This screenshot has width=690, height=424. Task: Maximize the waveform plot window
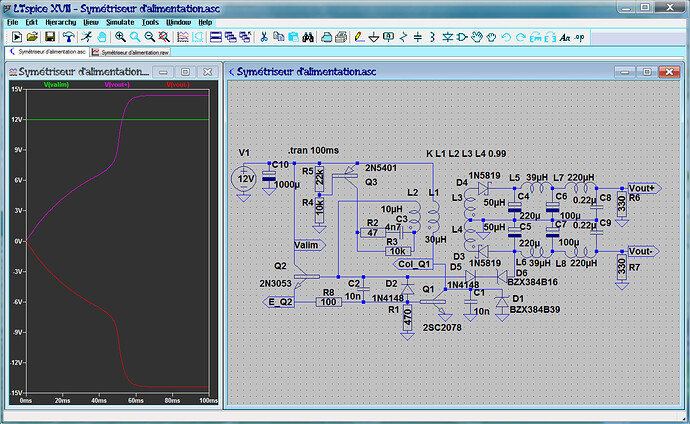[185, 73]
